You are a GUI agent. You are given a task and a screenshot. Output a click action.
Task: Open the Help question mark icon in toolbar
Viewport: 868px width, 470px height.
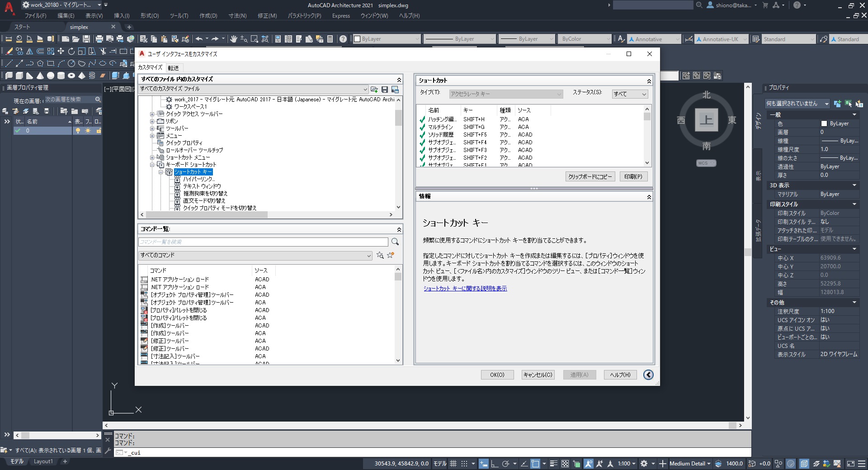pos(343,39)
